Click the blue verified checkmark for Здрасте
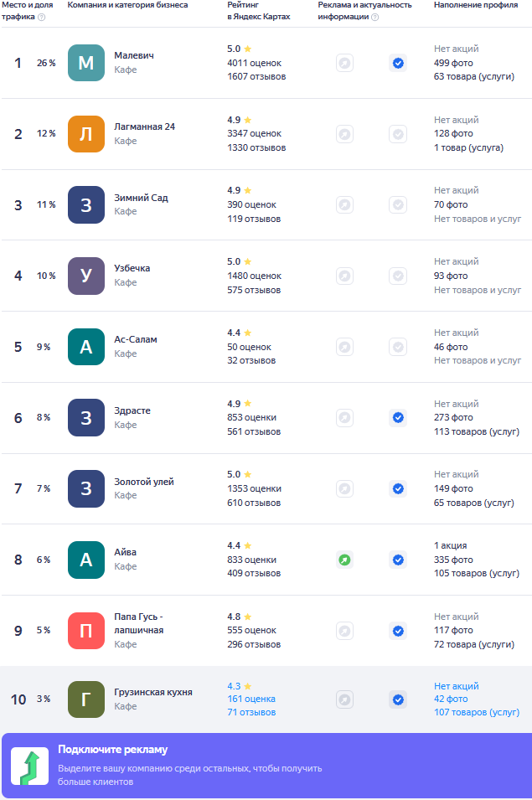The width and height of the screenshot is (532, 800). point(398,417)
